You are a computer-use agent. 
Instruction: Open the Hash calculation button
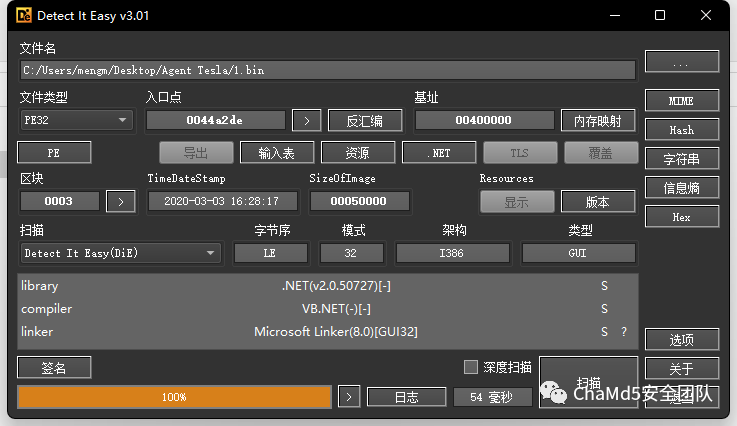682,130
